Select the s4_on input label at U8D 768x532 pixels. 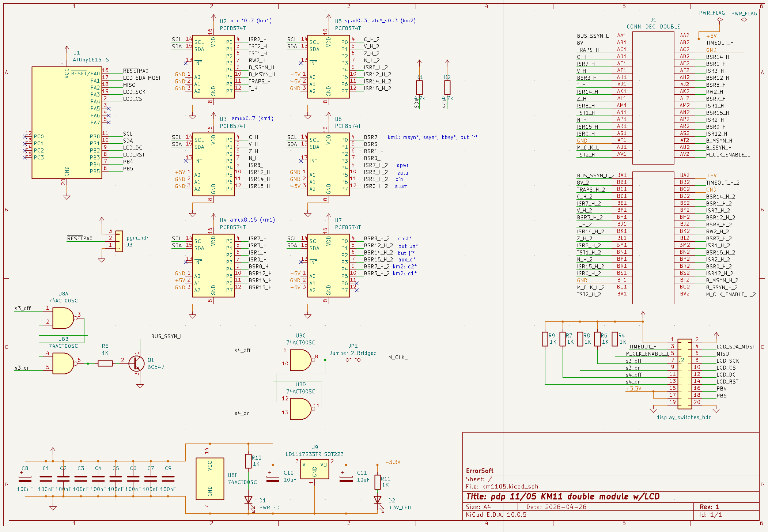pos(242,413)
